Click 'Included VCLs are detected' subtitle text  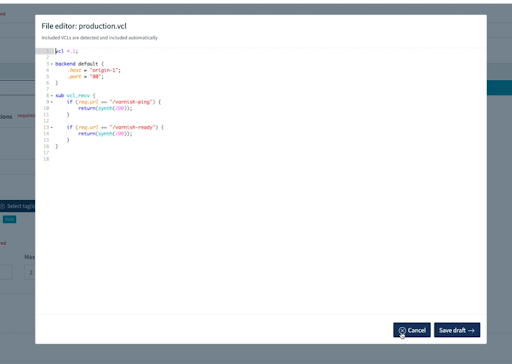click(x=99, y=38)
